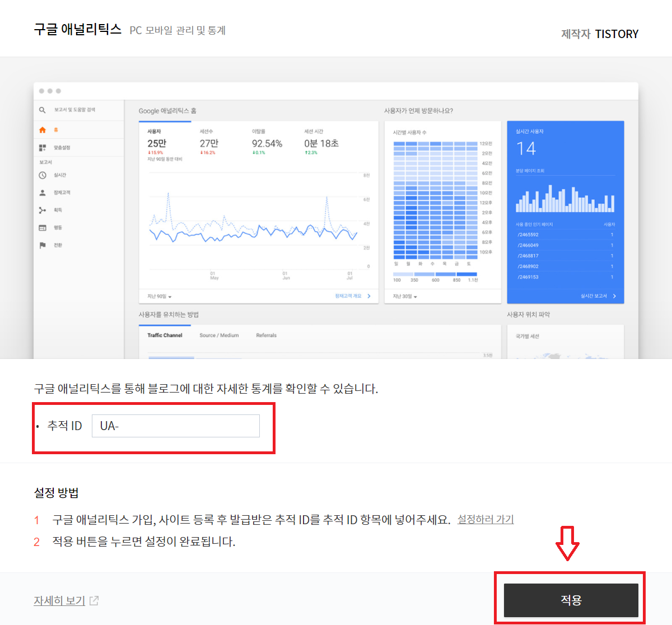Switch to the Source / Medium tab
Image resolution: width=672 pixels, height=625 pixels.
219,335
